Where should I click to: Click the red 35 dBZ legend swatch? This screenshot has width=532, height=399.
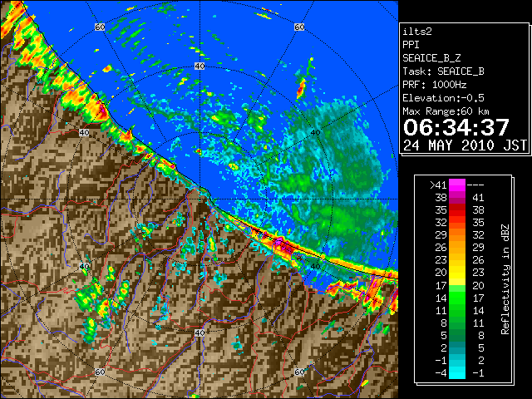457,210
